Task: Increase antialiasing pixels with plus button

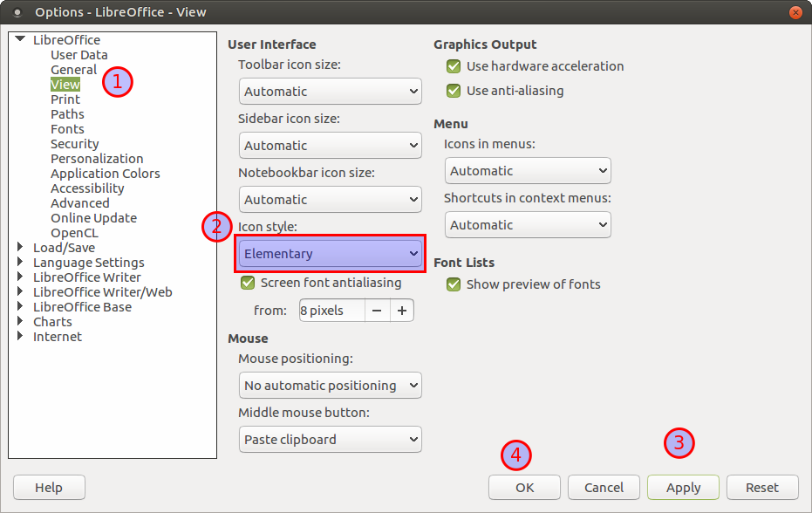Action: coord(402,311)
